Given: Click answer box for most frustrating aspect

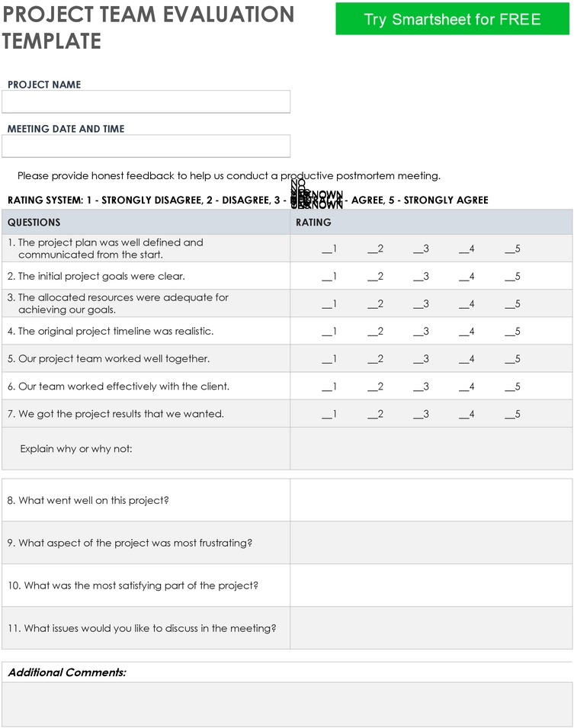Looking at the screenshot, I should [x=431, y=543].
